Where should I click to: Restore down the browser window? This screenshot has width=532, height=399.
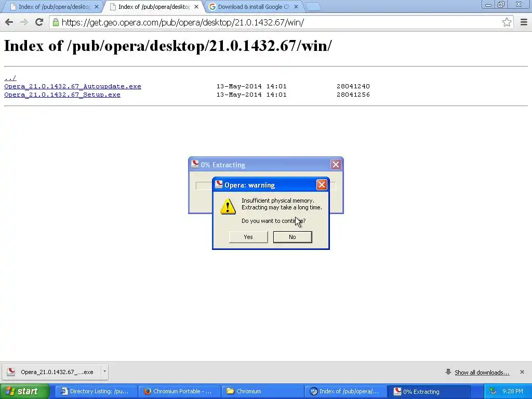click(x=501, y=5)
